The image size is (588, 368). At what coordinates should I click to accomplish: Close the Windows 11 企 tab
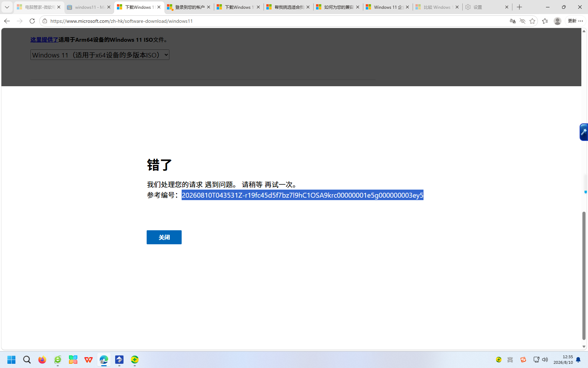[407, 7]
